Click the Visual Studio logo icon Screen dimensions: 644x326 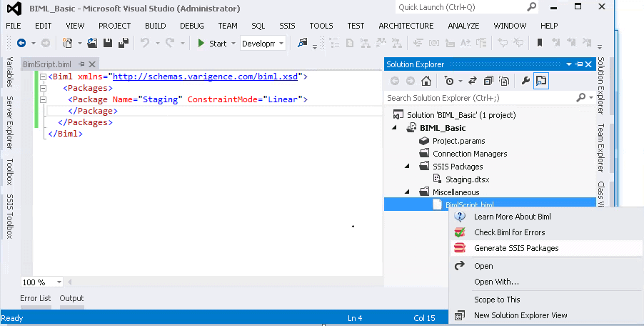14,9
